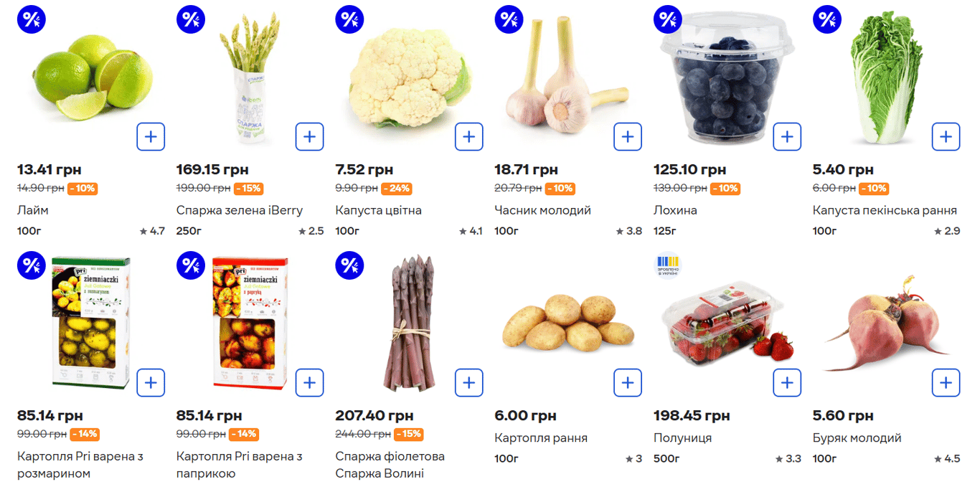Click the discount percent icon on Капуста пекінська рання
980x487 pixels.
(x=827, y=19)
